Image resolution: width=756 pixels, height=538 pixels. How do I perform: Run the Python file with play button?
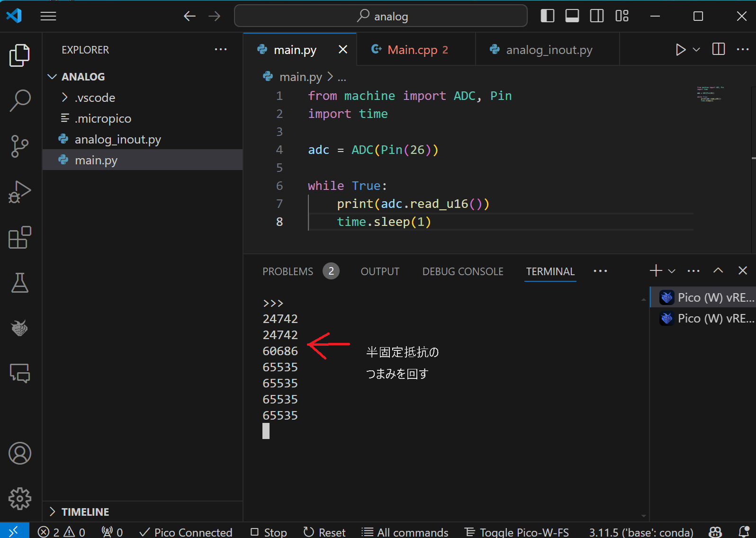tap(680, 50)
